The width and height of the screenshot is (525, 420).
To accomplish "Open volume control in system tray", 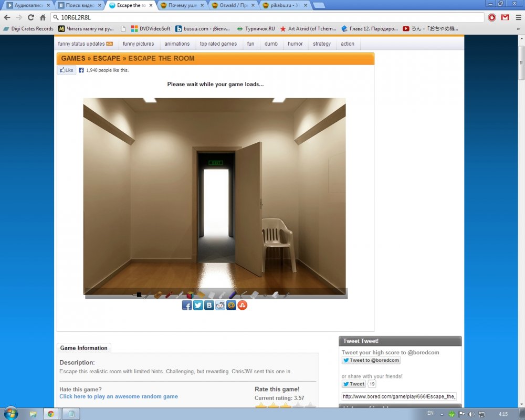I will pyautogui.click(x=471, y=414).
